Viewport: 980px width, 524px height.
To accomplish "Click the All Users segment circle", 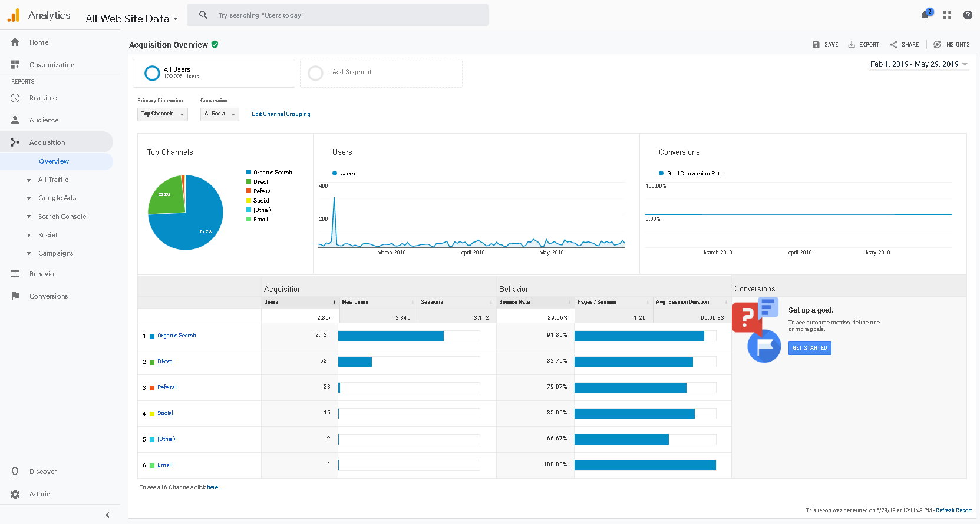I will click(x=152, y=73).
